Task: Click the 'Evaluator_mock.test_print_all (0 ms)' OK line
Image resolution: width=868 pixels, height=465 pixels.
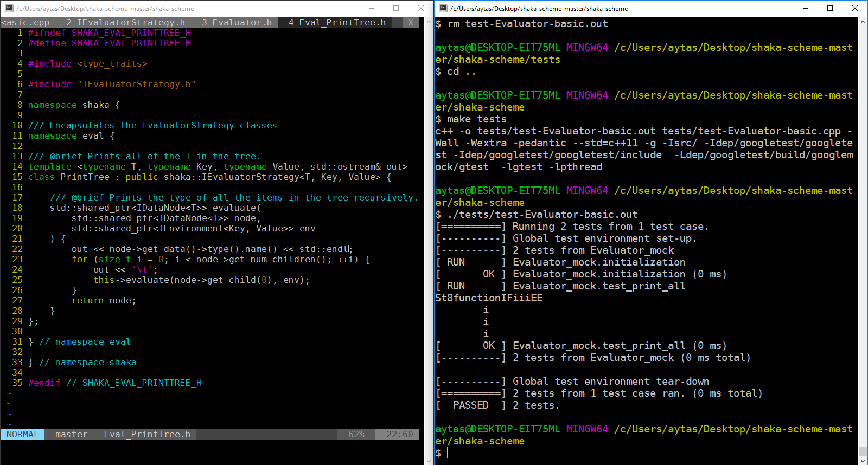Action: (x=581, y=345)
